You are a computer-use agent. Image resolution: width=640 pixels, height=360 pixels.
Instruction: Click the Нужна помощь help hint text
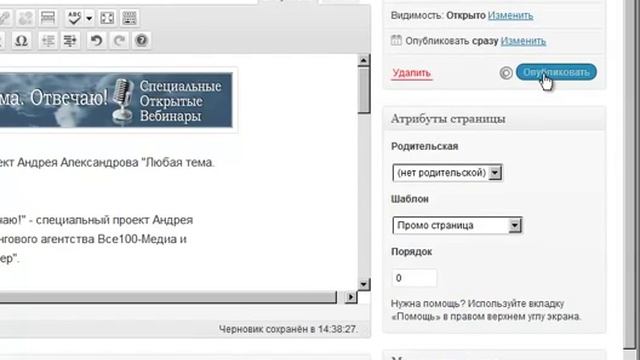[x=486, y=310]
